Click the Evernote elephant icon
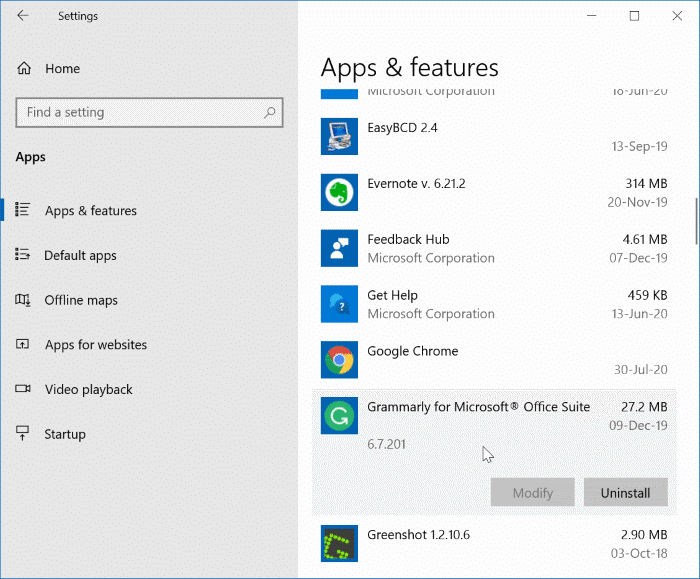 pos(339,192)
